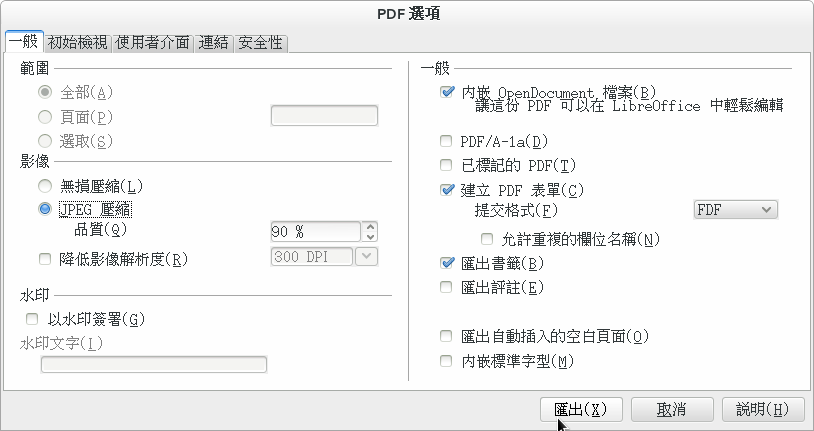Select the 無損壓縮 radio button
The image size is (814, 431).
pyautogui.click(x=45, y=186)
